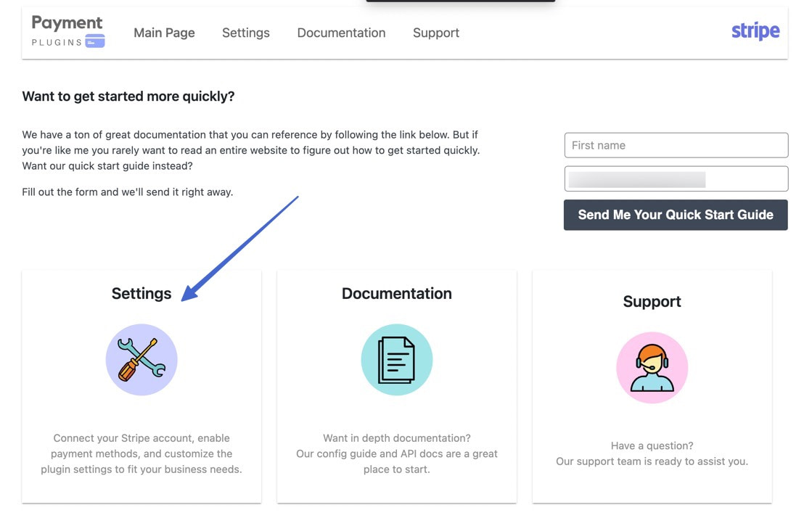This screenshot has height=526, width=812.
Task: Click the Documentation card heading
Action: point(396,293)
